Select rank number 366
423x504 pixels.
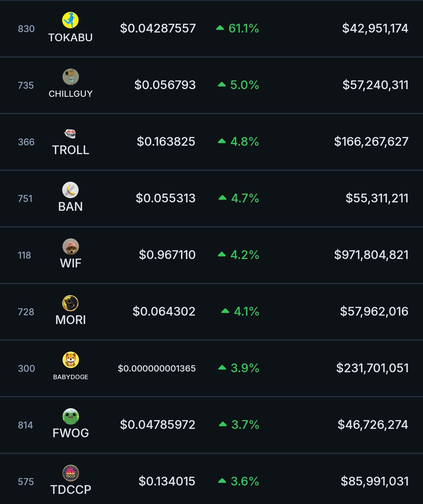[26, 142]
